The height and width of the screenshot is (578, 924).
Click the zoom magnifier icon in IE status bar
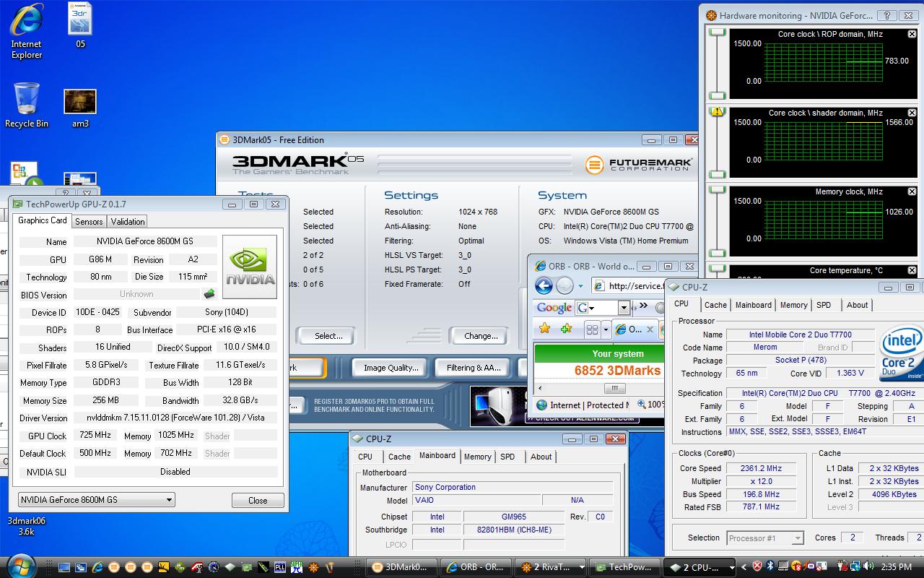point(641,405)
